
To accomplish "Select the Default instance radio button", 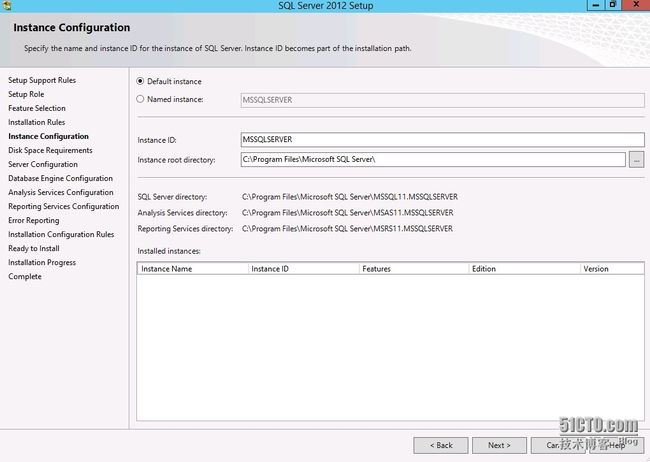I will tap(140, 81).
